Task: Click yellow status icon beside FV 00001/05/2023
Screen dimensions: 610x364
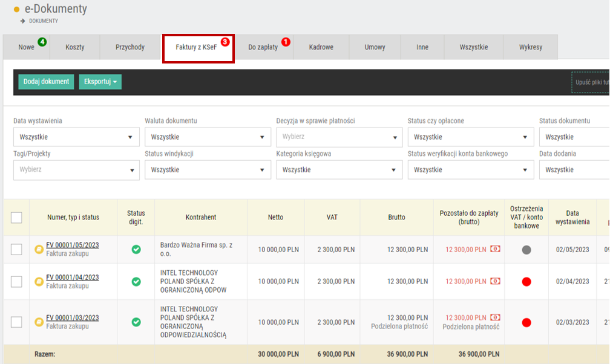Action: point(39,249)
